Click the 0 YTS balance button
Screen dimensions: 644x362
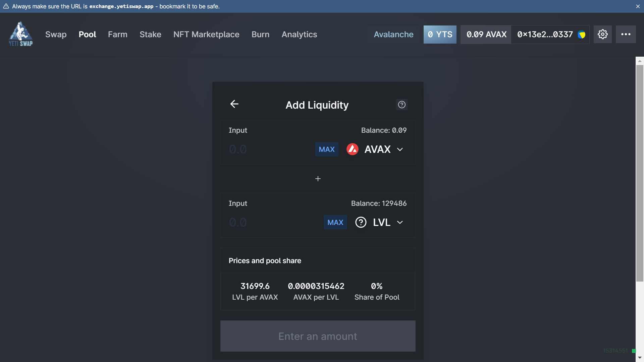tap(440, 35)
